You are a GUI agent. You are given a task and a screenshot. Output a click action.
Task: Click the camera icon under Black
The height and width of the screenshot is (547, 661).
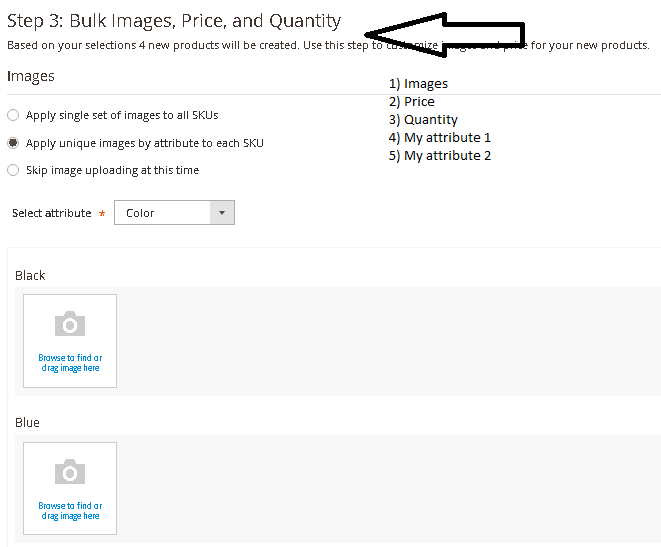click(x=70, y=324)
